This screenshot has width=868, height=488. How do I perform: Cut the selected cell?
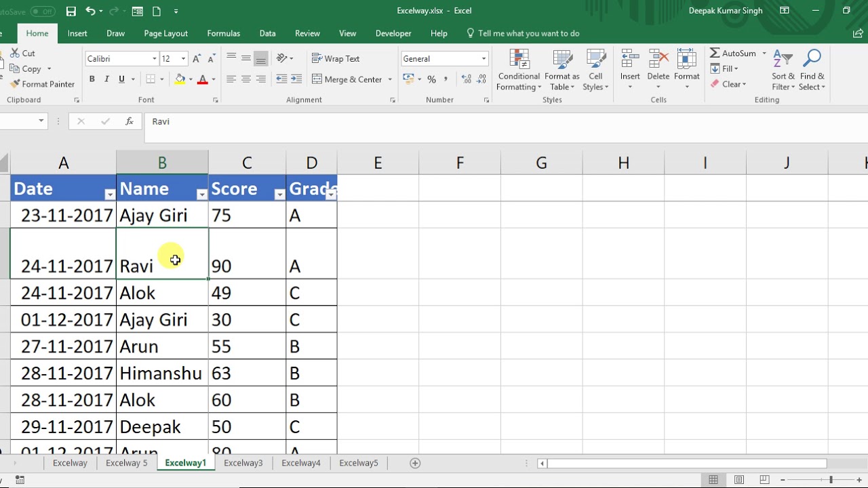[x=22, y=53]
